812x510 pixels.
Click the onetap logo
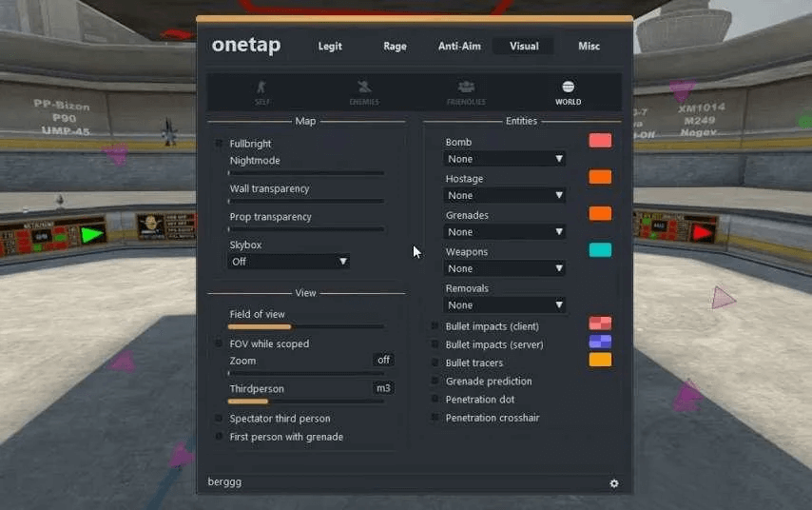pyautogui.click(x=246, y=46)
